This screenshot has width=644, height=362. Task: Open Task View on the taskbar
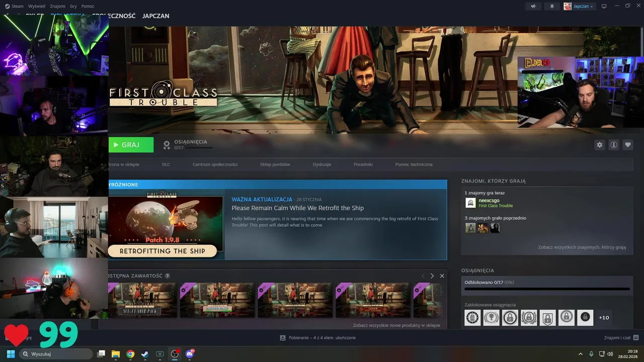(x=101, y=354)
